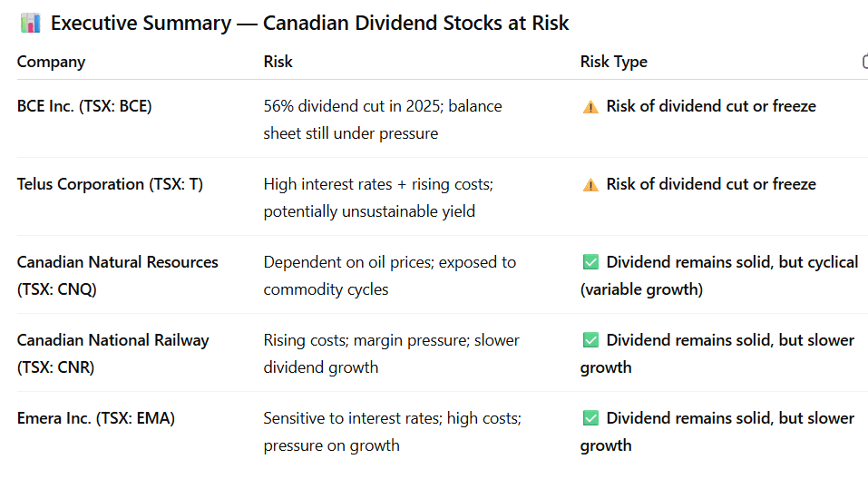Click the warning icon in the Telus row

tap(590, 185)
